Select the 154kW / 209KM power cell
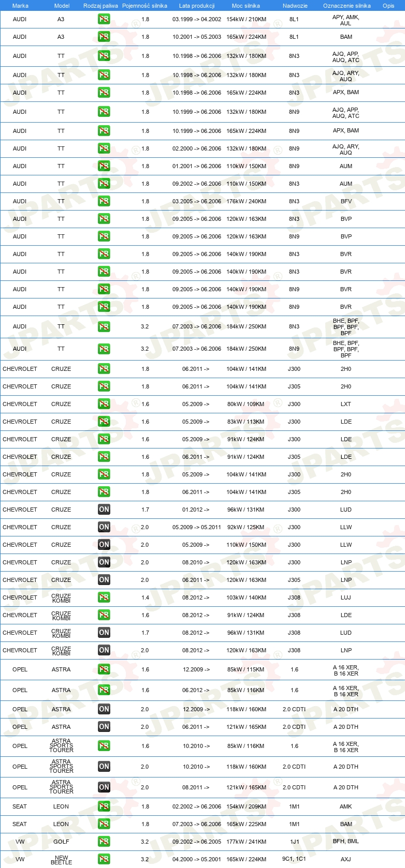The height and width of the screenshot is (868, 405). pos(247,806)
